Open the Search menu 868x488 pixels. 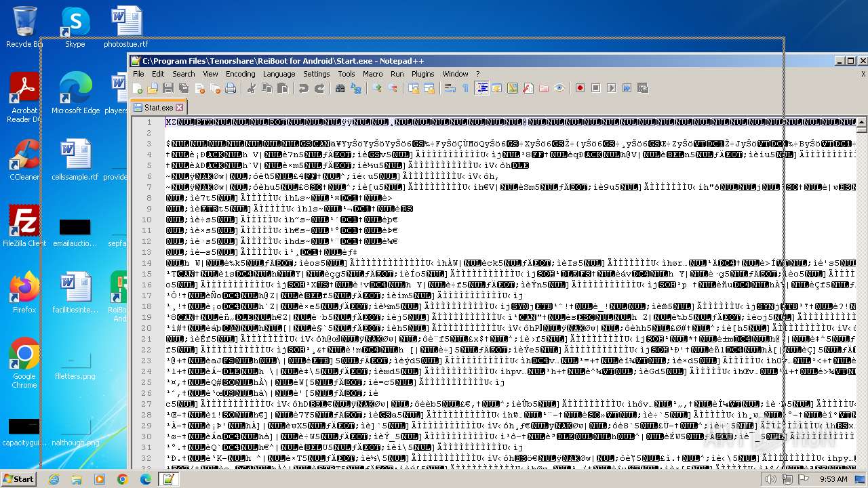click(183, 74)
